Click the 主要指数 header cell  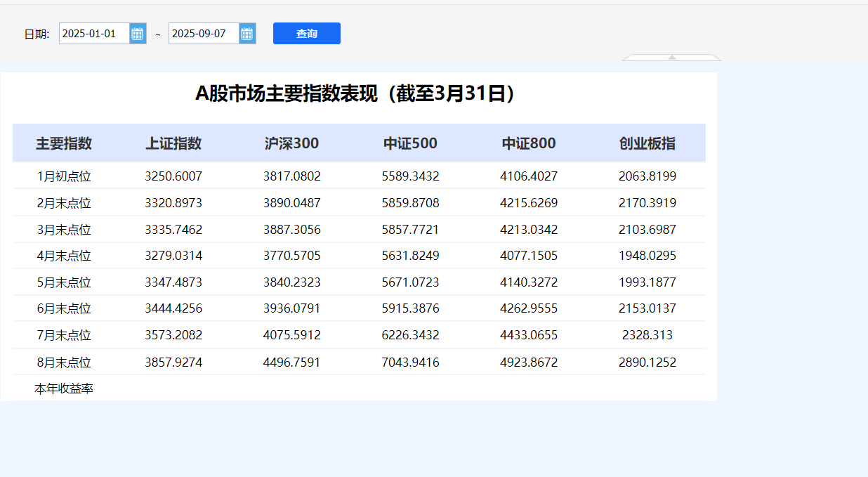64,143
